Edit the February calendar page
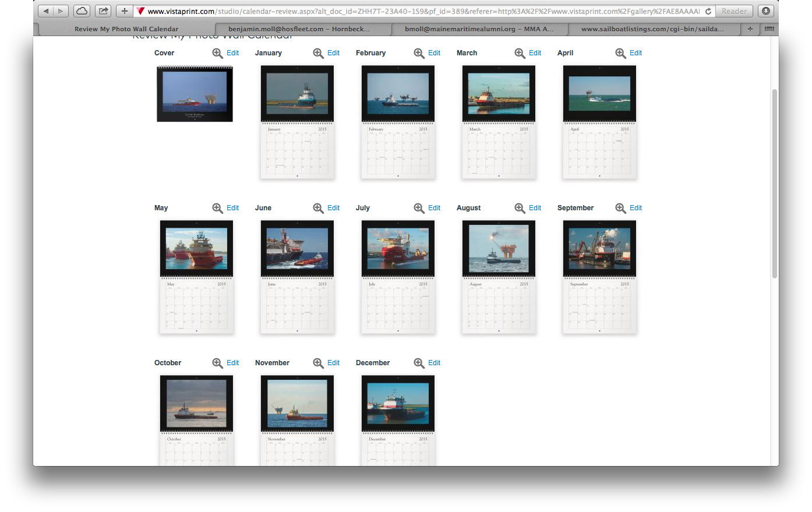This screenshot has height=512, width=812. point(434,53)
